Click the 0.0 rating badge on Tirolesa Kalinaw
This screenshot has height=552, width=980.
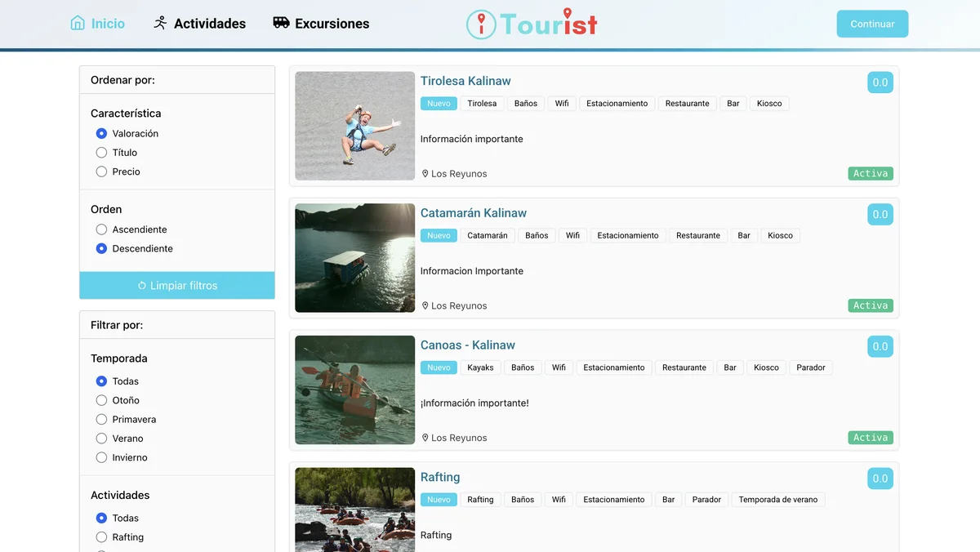(880, 82)
